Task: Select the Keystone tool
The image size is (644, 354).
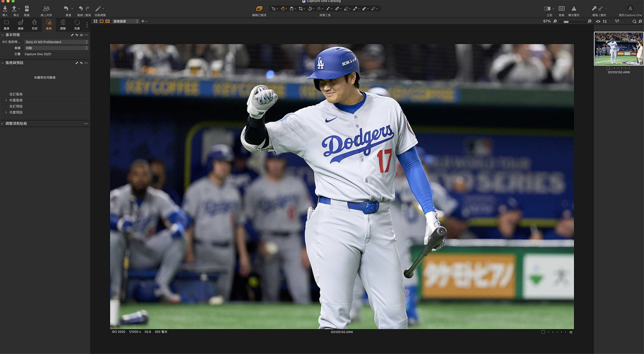Action: pos(319,9)
